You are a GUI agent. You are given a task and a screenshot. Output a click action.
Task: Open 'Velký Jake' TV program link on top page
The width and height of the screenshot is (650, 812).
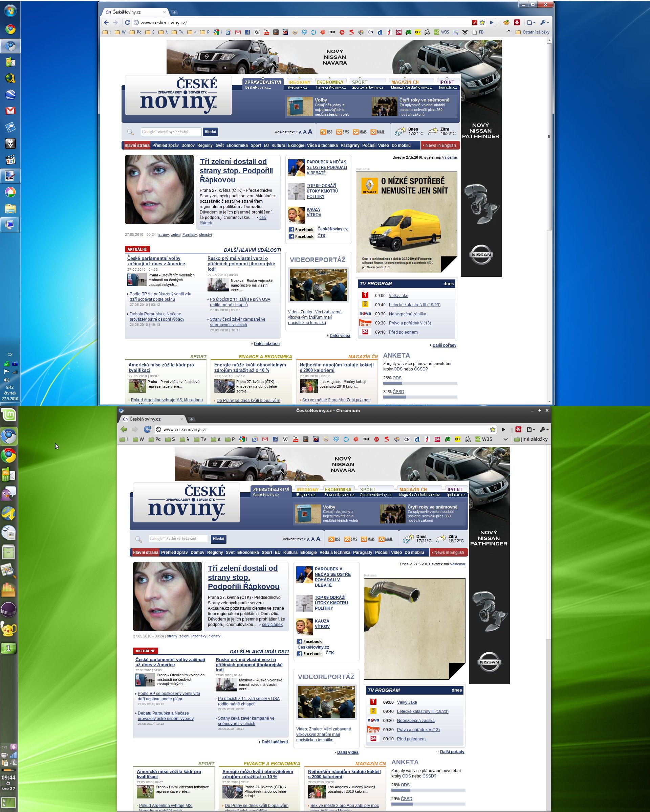click(398, 296)
